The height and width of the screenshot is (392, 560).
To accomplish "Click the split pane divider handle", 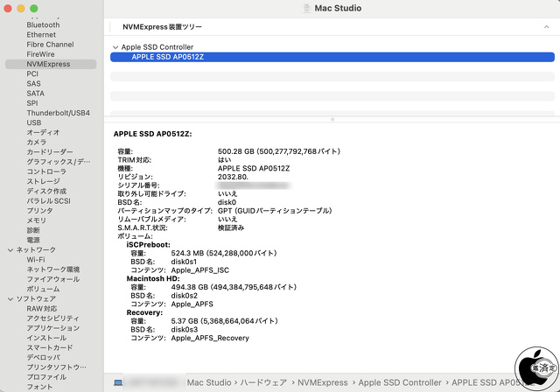I will [331, 119].
